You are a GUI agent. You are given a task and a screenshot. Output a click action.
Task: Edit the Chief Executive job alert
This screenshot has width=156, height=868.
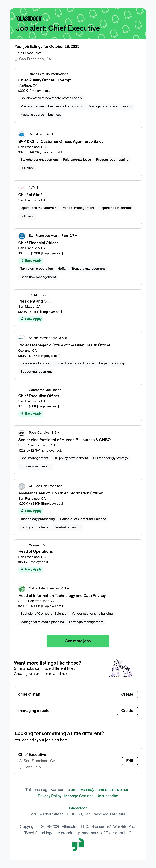point(130,761)
